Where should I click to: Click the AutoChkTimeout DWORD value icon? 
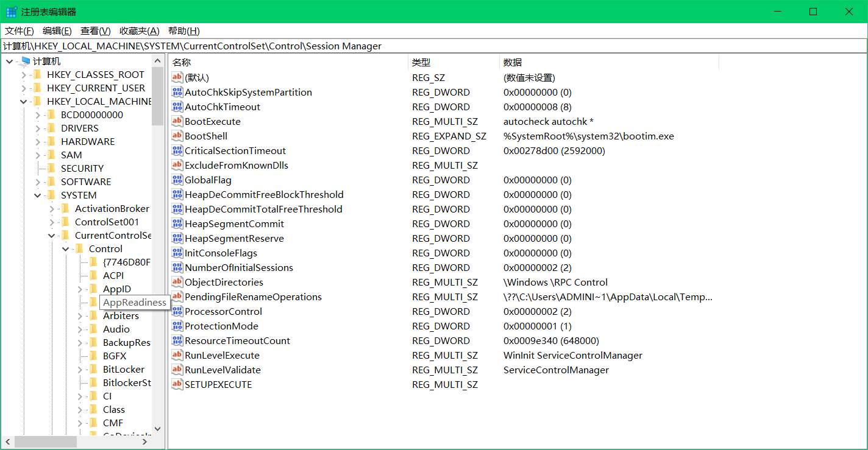click(x=177, y=107)
